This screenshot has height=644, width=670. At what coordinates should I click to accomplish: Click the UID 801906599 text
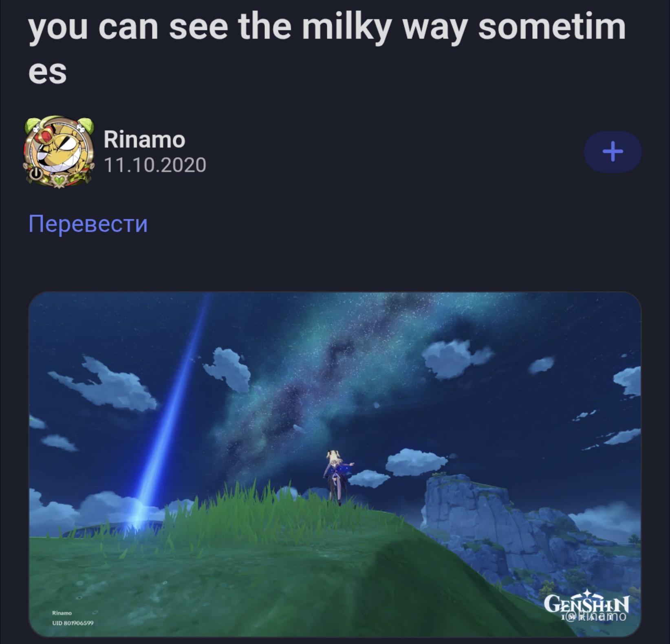pos(73,623)
